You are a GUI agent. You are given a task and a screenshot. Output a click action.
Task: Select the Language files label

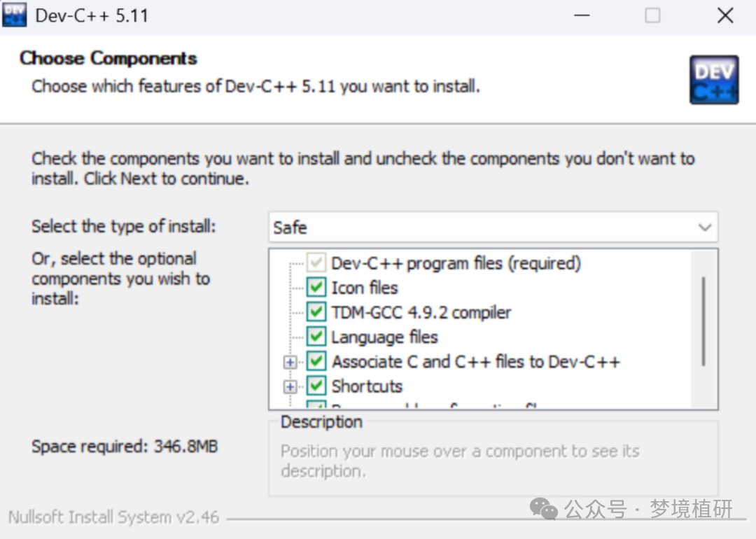tap(384, 337)
